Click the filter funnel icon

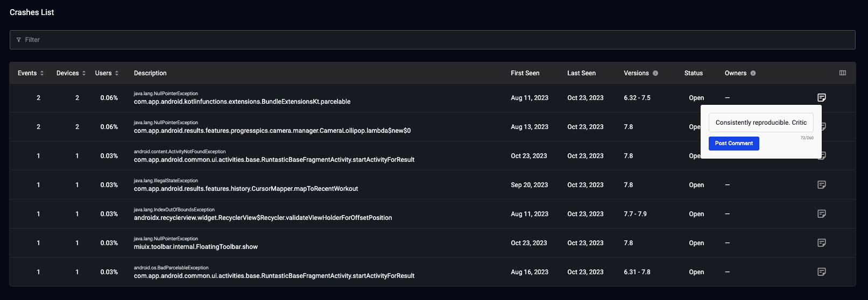(x=19, y=40)
